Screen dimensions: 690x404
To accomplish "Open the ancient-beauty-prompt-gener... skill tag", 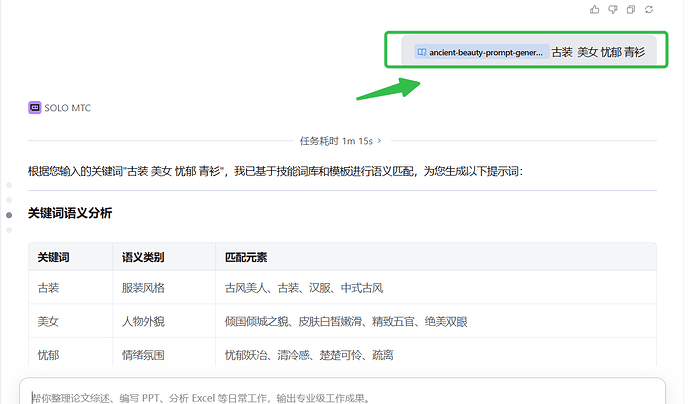I will click(481, 52).
